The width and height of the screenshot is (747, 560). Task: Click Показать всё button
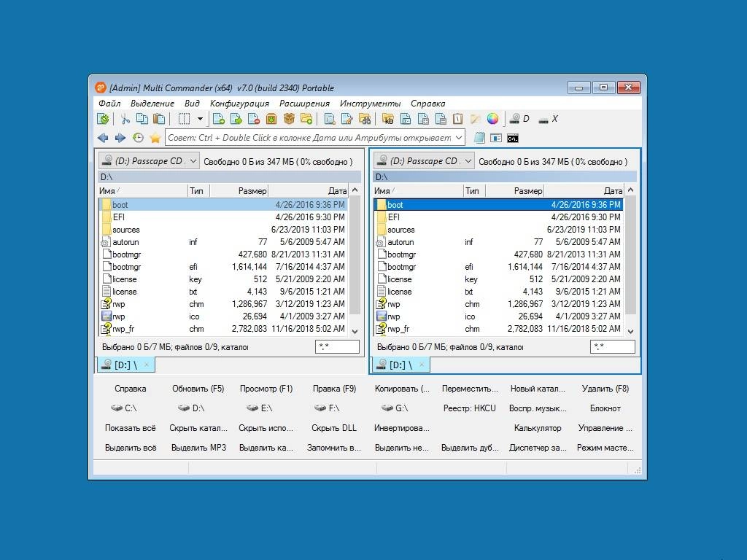pyautogui.click(x=130, y=427)
